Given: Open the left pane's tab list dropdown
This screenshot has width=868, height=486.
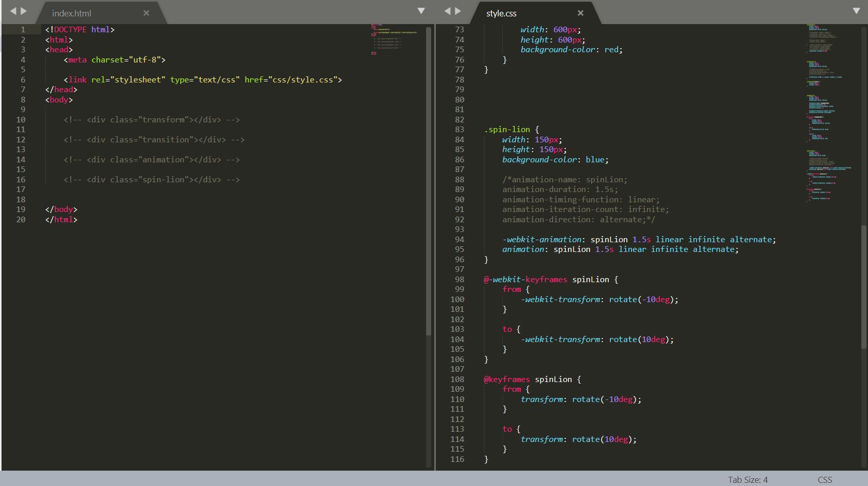Looking at the screenshot, I should pyautogui.click(x=421, y=11).
